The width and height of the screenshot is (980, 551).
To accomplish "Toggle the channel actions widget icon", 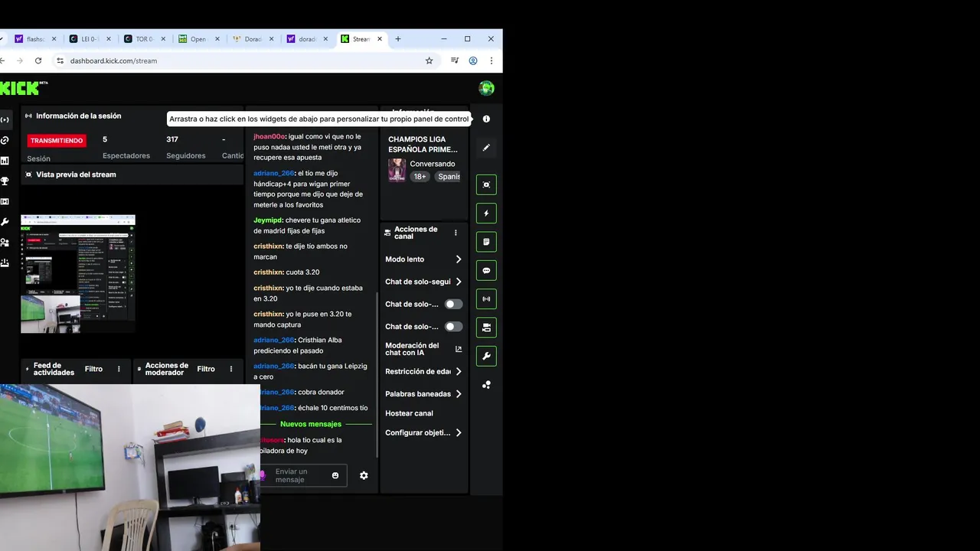I will [x=486, y=328].
